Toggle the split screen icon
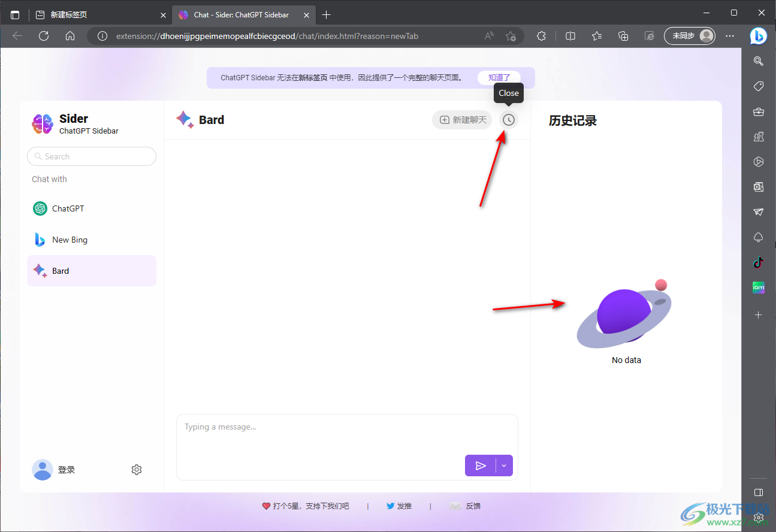This screenshot has width=776, height=532. click(x=570, y=36)
